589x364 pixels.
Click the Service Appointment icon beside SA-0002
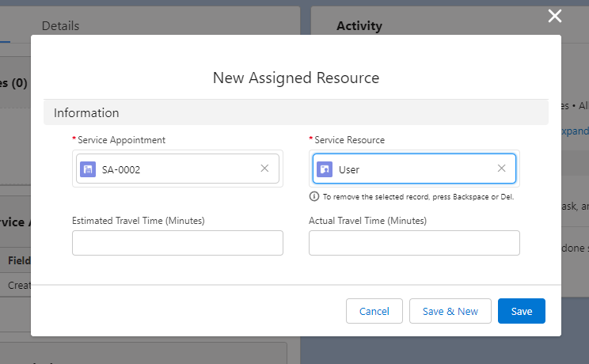pyautogui.click(x=88, y=169)
